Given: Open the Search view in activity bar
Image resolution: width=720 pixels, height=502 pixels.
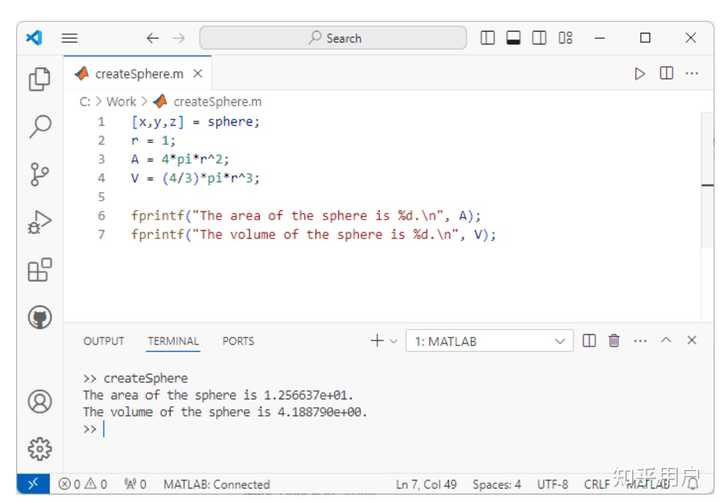Looking at the screenshot, I should pos(40,126).
